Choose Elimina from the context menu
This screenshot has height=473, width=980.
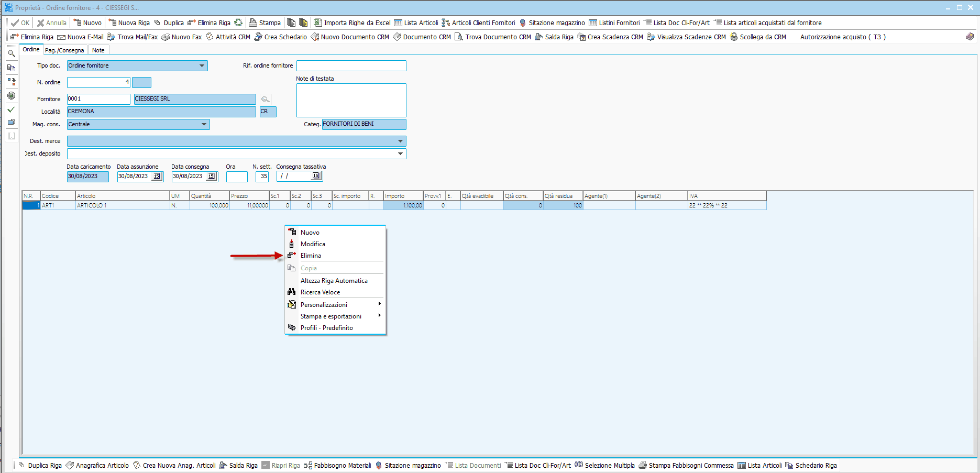(335, 255)
